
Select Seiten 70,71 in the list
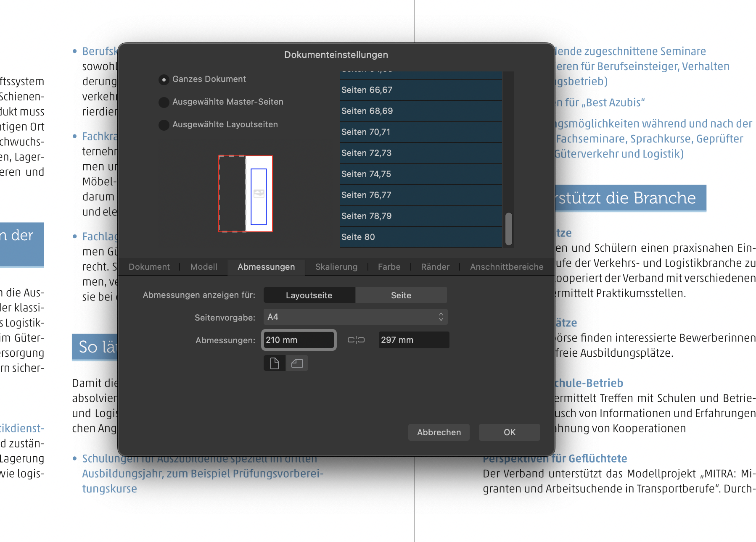click(x=421, y=132)
